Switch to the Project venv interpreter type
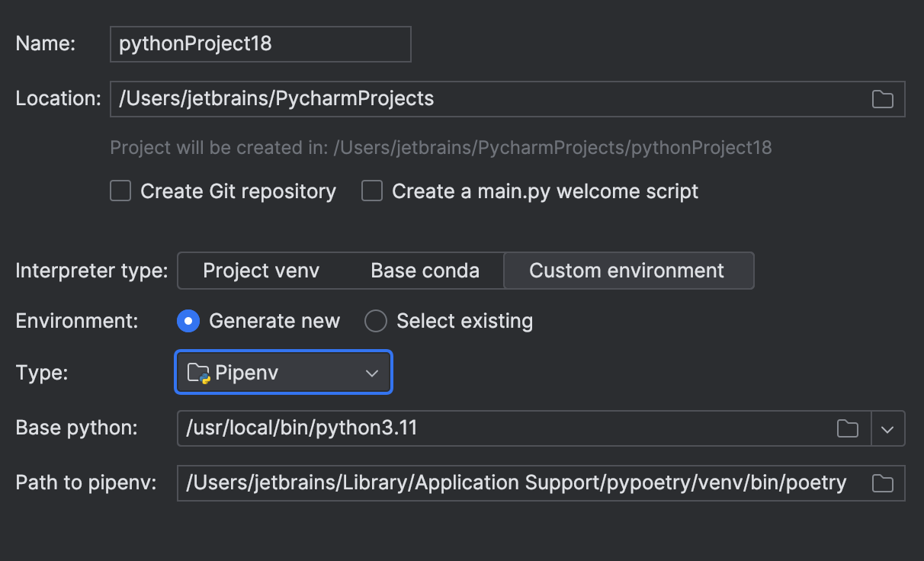 pyautogui.click(x=261, y=270)
